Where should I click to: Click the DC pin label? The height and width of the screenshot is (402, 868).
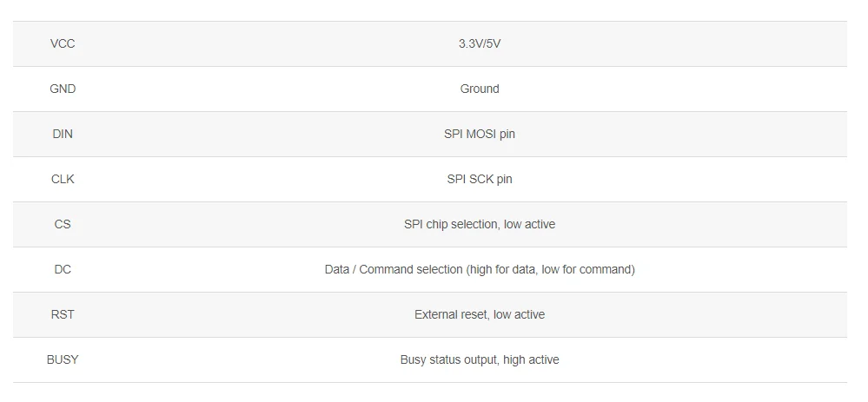point(63,269)
